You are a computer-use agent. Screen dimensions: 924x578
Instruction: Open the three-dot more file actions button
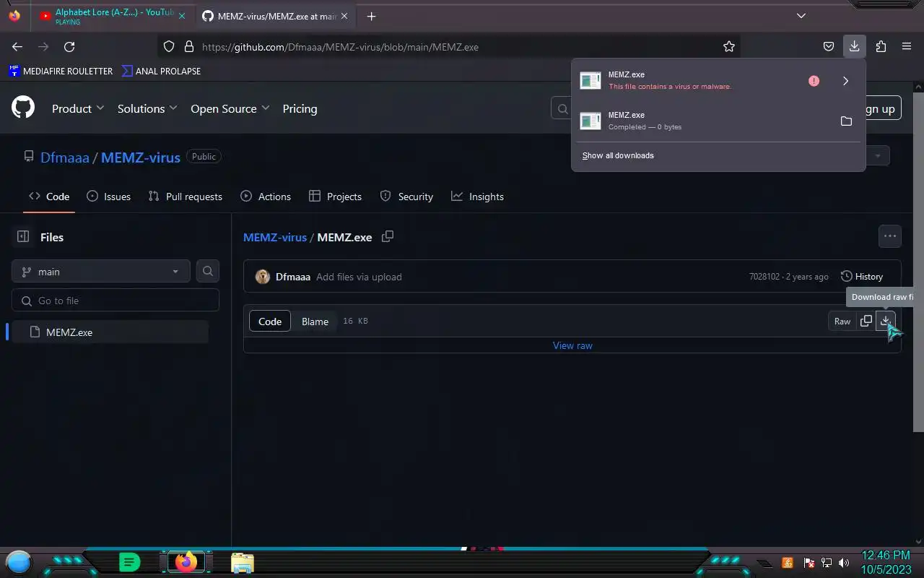[889, 236]
